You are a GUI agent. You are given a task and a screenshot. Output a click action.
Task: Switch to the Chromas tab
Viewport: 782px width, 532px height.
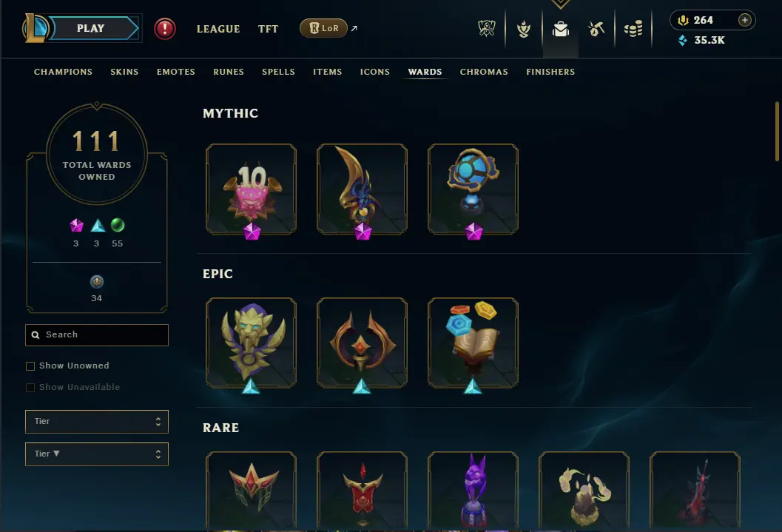[484, 72]
